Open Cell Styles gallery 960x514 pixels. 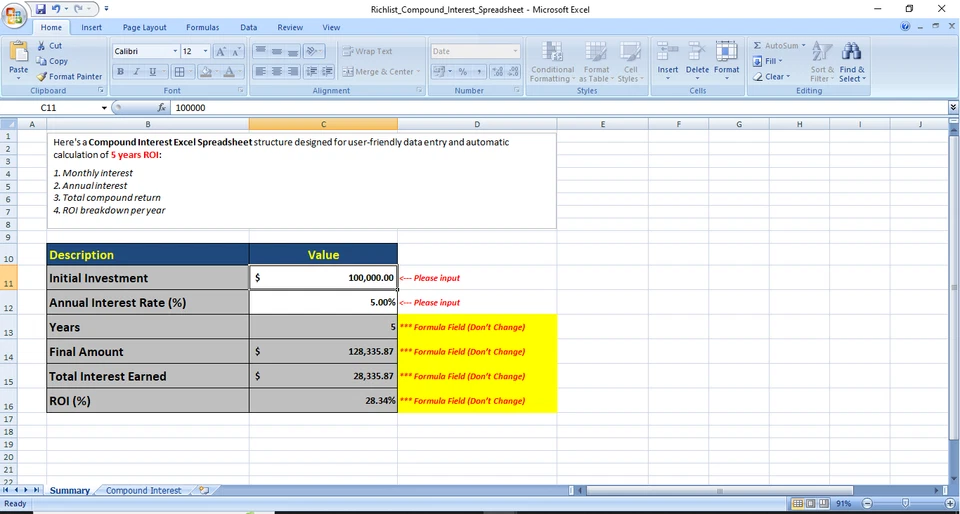tap(631, 62)
